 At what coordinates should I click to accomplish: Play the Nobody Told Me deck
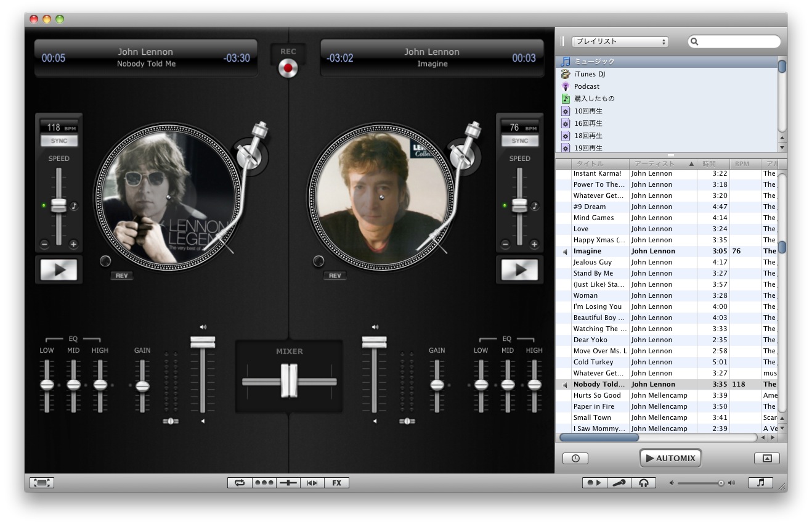(59, 270)
